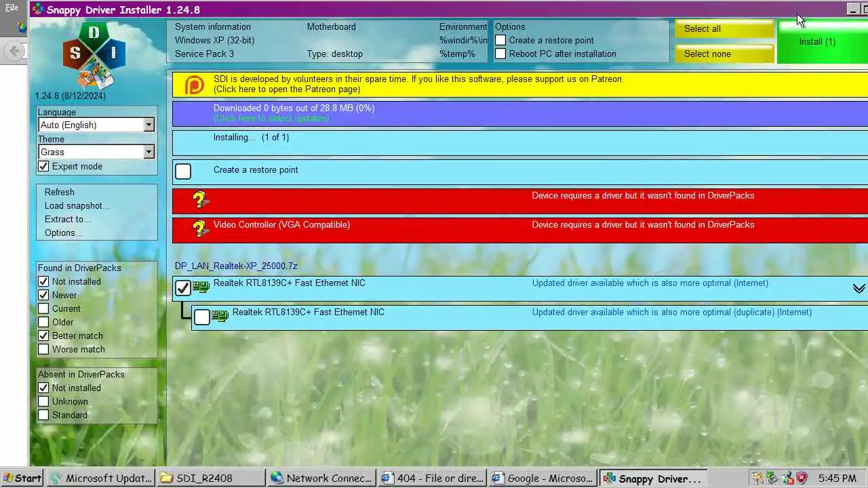Click the Select all button
Viewport: 868px width, 488px height.
tap(724, 28)
